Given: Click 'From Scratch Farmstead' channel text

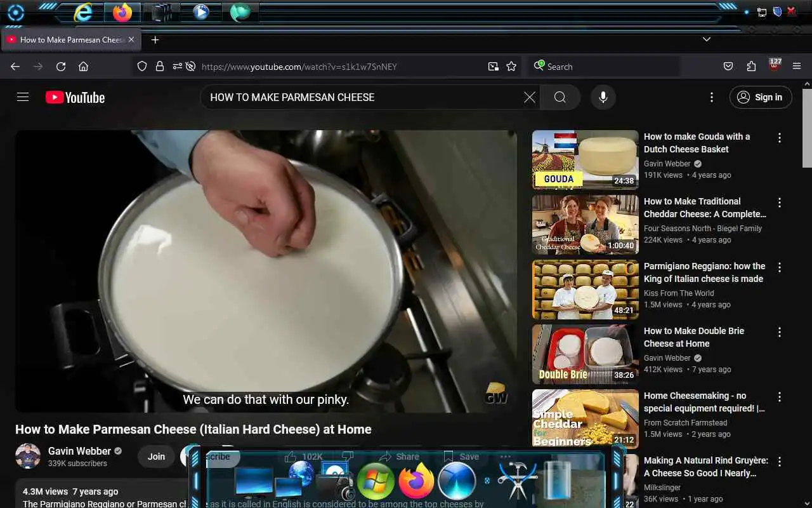Looking at the screenshot, I should point(686,423).
